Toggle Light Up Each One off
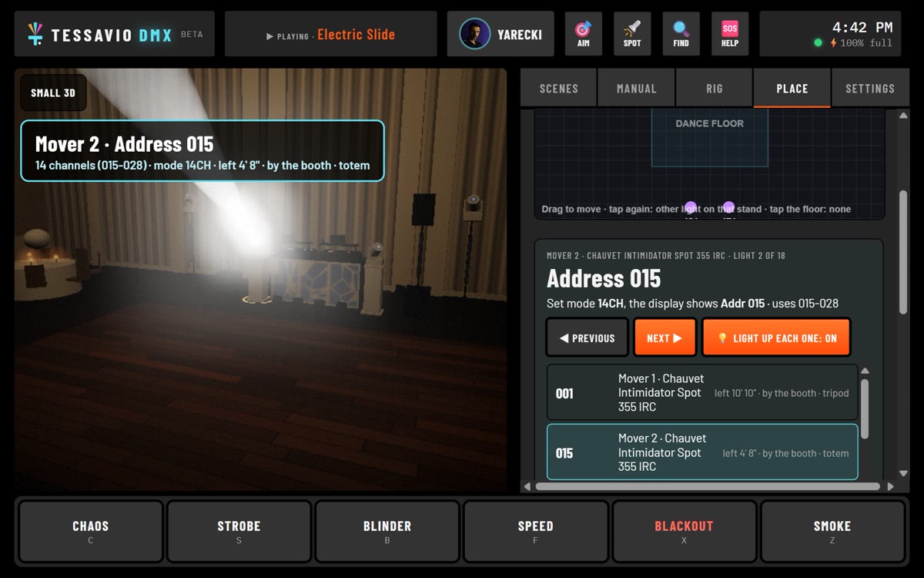This screenshot has height=578, width=924. (776, 338)
